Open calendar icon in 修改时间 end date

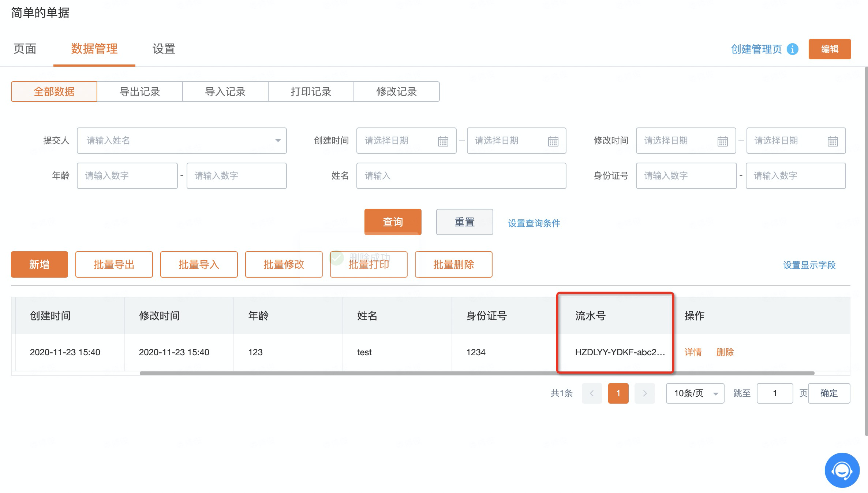click(833, 141)
